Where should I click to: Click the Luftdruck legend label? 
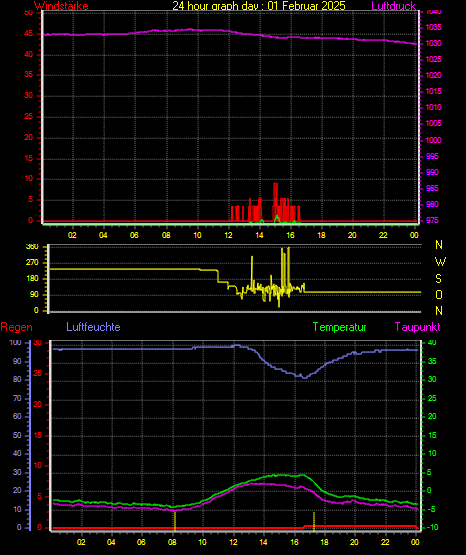393,6
